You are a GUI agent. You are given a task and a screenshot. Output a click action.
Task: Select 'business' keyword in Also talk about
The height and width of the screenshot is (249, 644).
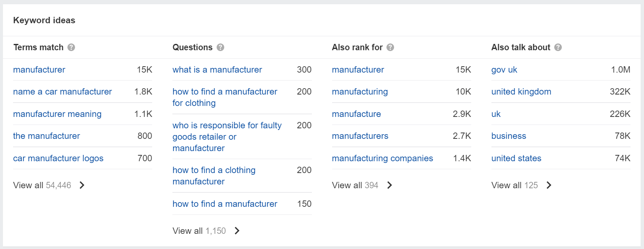point(509,136)
